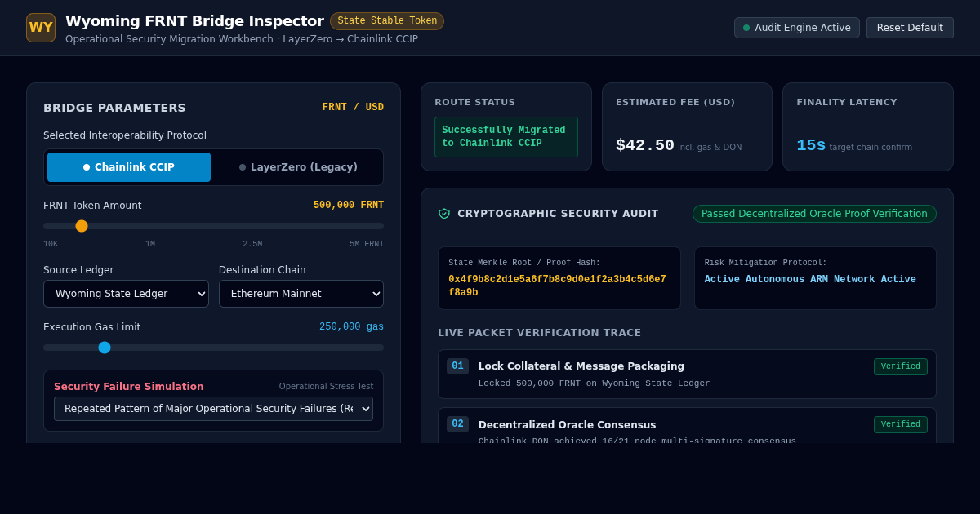Expand the Security Failure Simulation dropdown
This screenshot has height=514, width=980.
213,409
